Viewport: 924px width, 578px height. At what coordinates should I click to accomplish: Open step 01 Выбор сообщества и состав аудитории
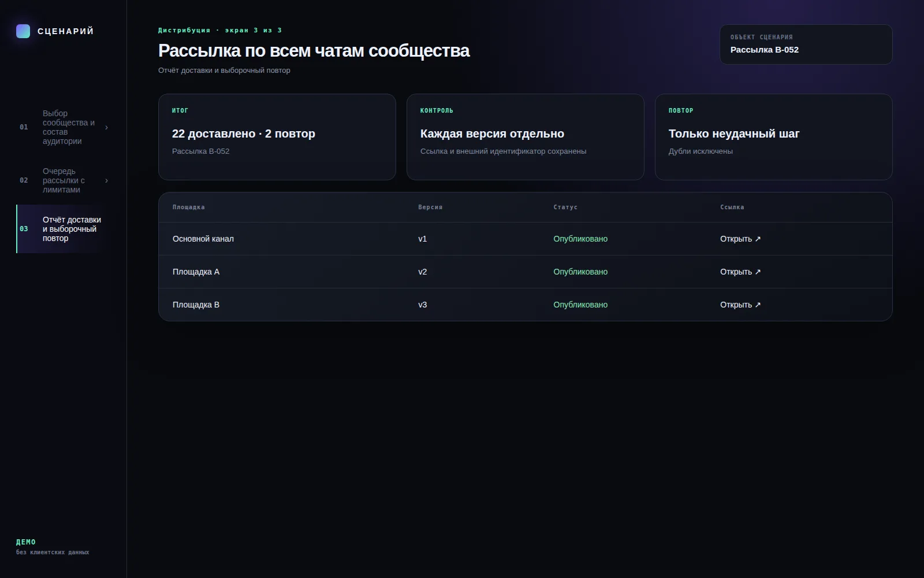pyautogui.click(x=64, y=127)
